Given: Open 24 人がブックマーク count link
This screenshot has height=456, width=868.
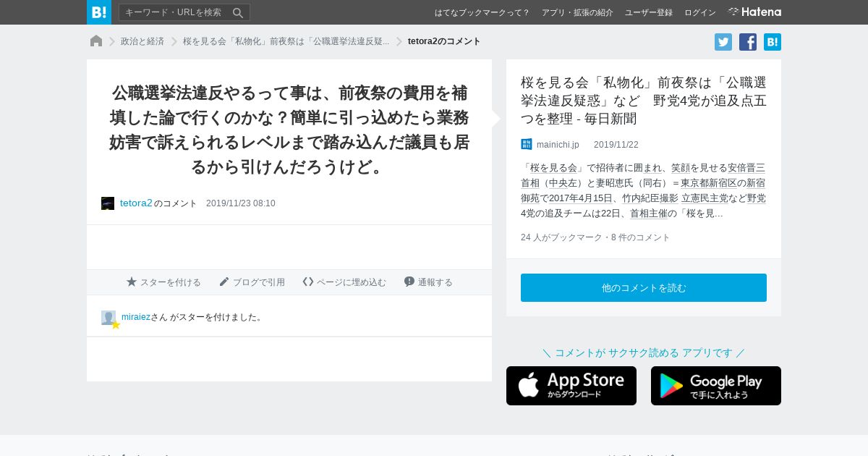Looking at the screenshot, I should pyautogui.click(x=561, y=237).
